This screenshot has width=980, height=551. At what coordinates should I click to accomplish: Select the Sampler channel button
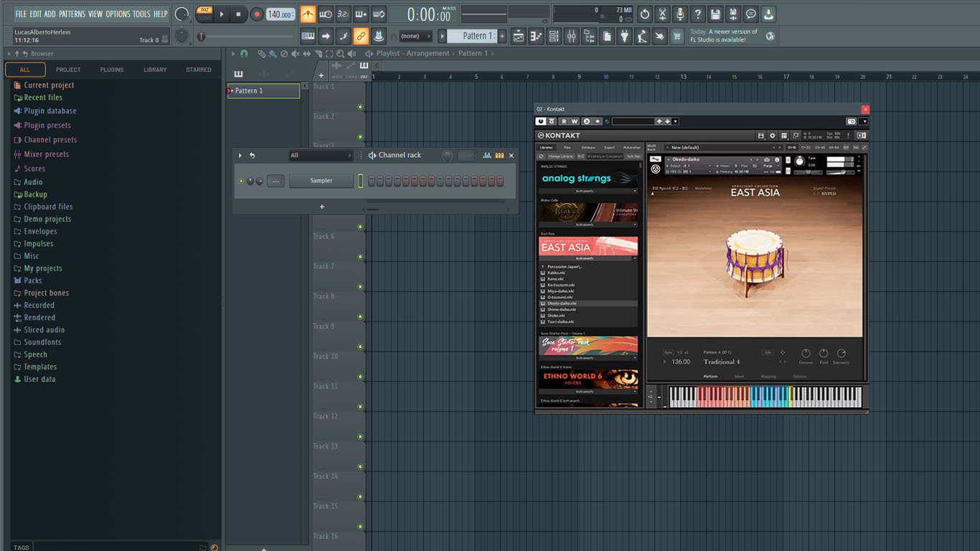click(321, 182)
